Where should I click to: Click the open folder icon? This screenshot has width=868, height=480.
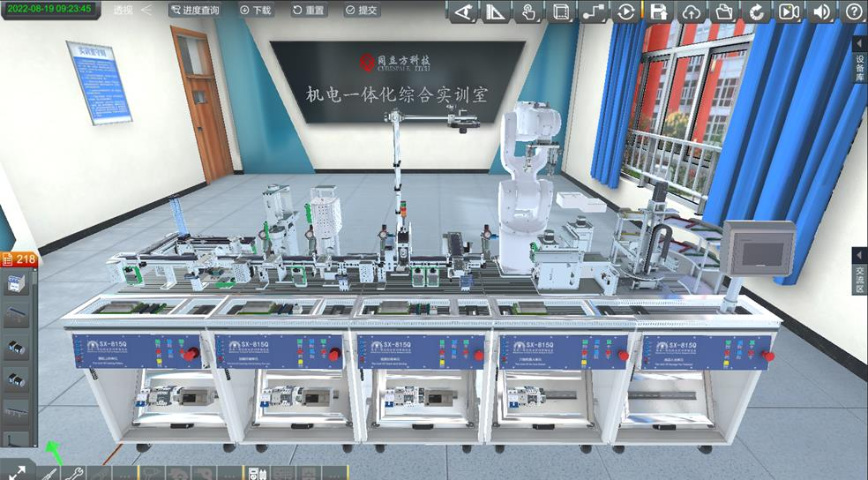[723, 11]
